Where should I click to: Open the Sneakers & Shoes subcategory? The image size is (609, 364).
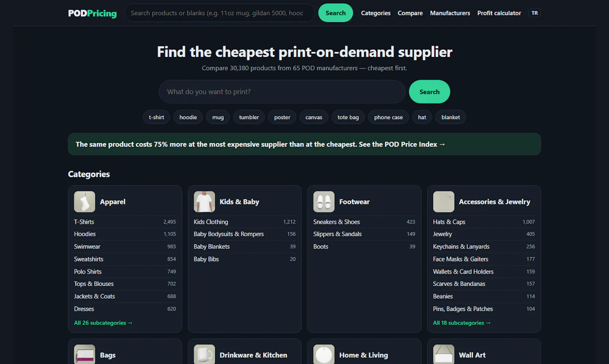(364, 222)
